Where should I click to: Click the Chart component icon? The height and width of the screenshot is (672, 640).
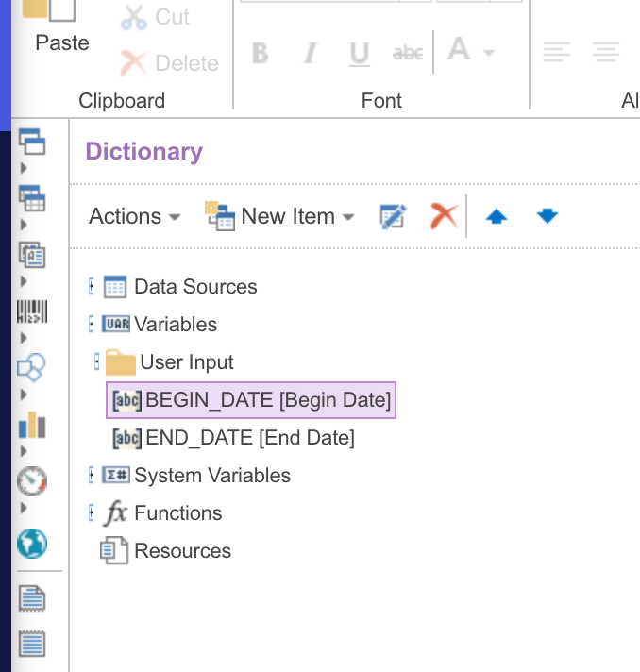(x=32, y=426)
